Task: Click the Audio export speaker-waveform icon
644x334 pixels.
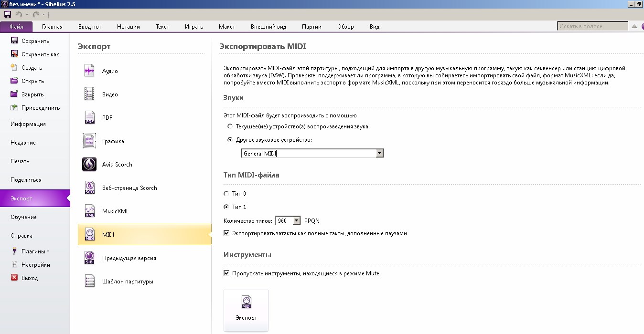Action: coord(89,71)
